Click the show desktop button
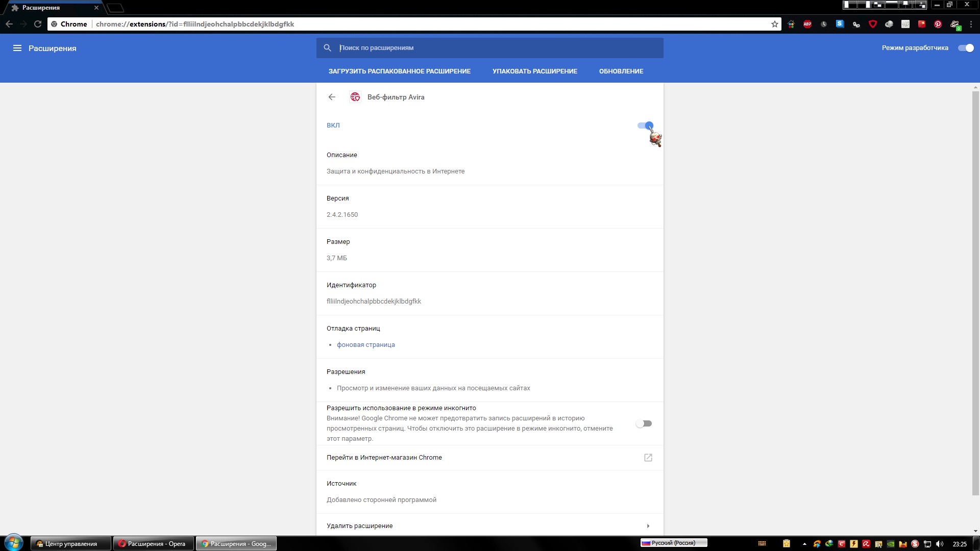 coord(976,544)
